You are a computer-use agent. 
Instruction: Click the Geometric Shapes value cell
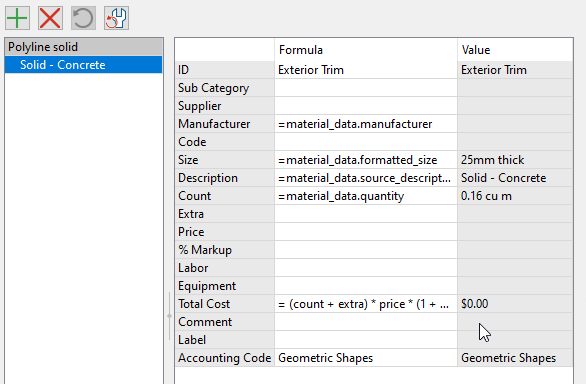coord(515,358)
